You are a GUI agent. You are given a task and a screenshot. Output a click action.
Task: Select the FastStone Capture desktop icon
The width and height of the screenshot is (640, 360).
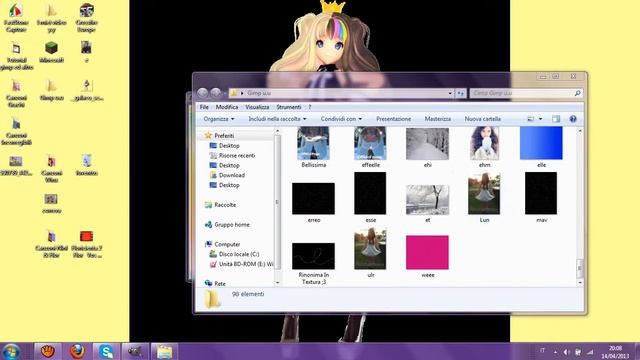pyautogui.click(x=16, y=18)
